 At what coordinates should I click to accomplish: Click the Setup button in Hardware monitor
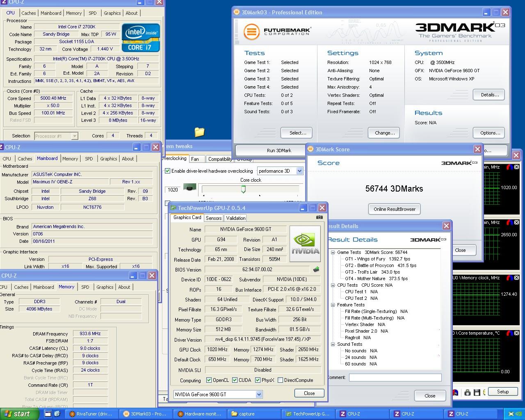[503, 392]
